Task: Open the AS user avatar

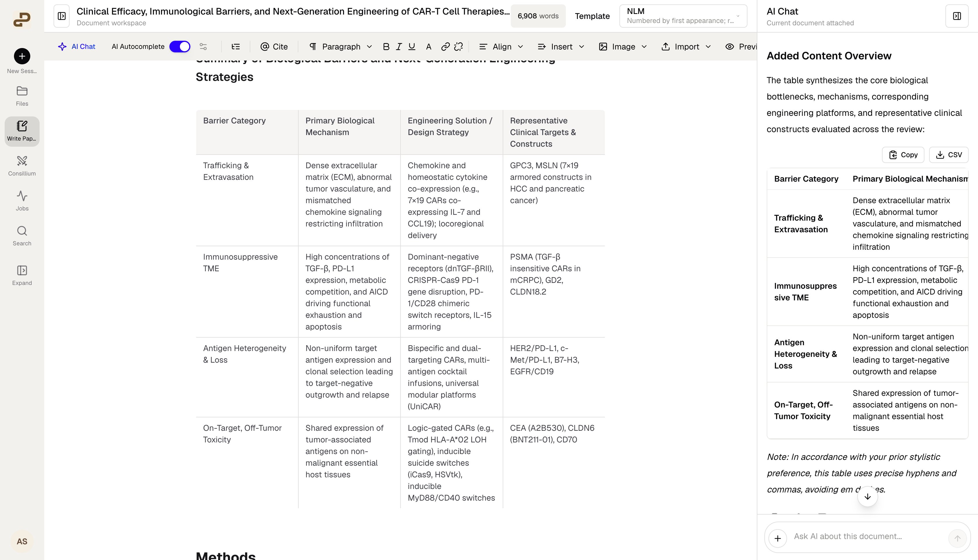Action: point(22,541)
